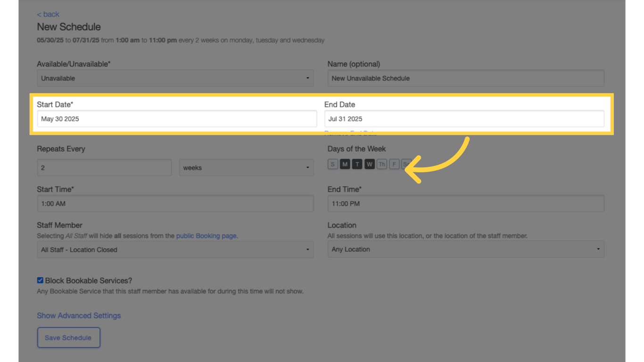The height and width of the screenshot is (362, 644).
Task: Deselect Monday in Days of the Week
Action: pos(345,164)
